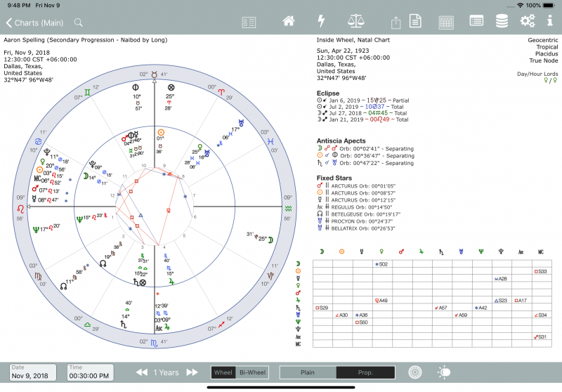The image size is (562, 392).
Task: Tap the lightning bolt icon
Action: [x=321, y=21]
